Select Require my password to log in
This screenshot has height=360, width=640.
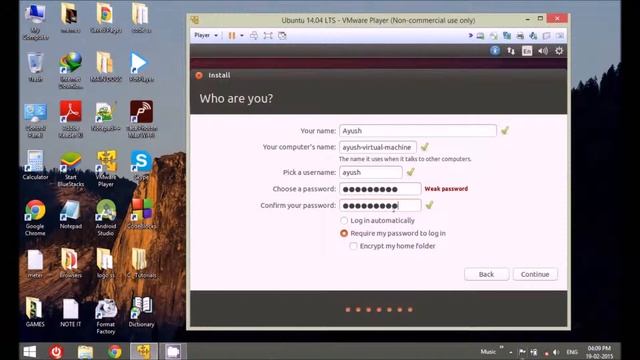click(344, 233)
